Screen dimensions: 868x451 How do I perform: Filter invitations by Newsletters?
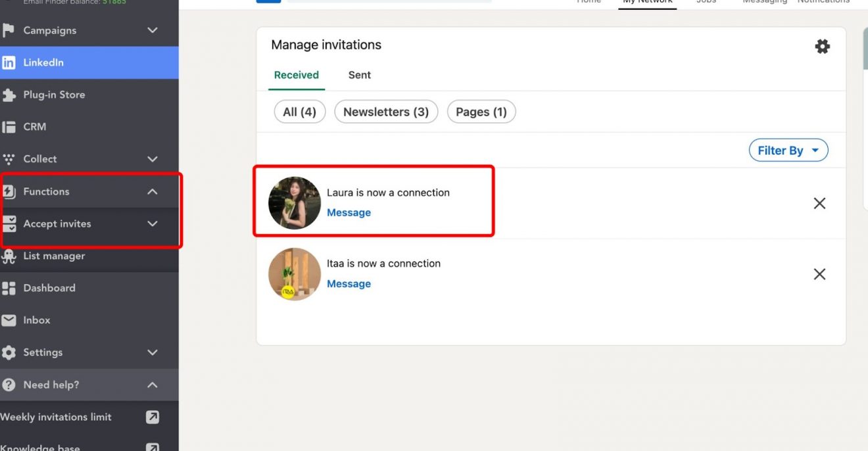(386, 112)
